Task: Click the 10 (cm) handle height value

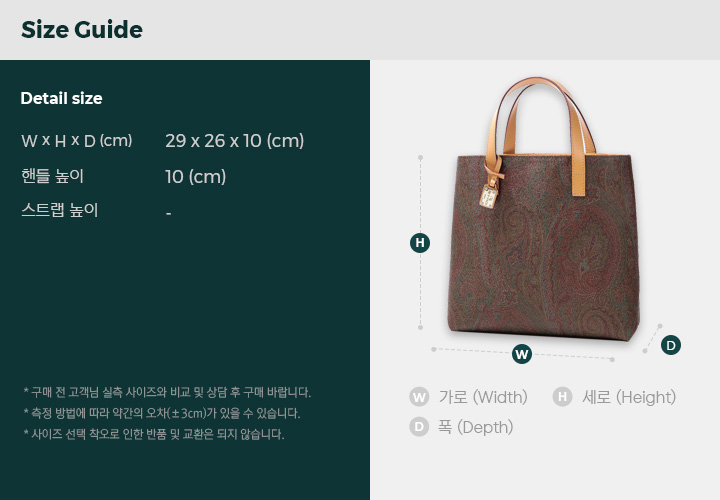Action: [196, 177]
